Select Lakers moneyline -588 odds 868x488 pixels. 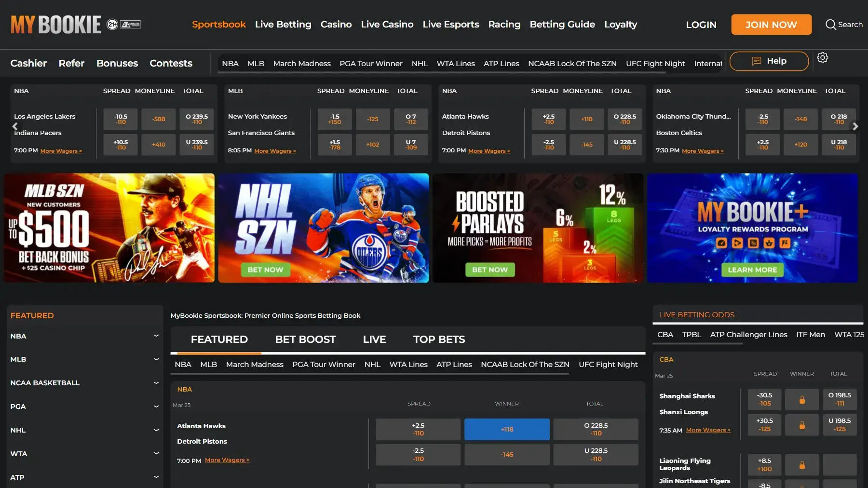tap(159, 119)
